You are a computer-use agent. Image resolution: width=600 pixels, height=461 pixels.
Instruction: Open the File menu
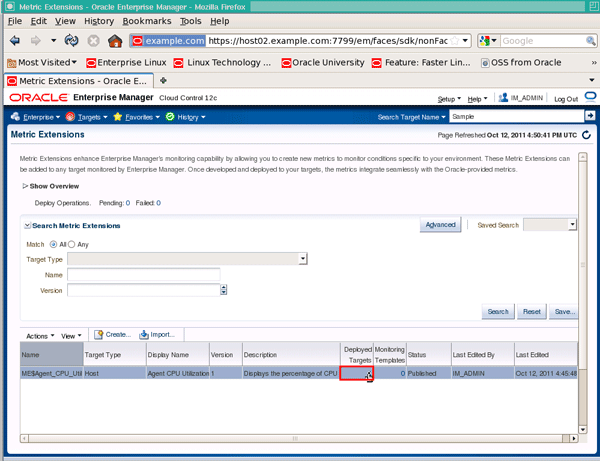(x=15, y=21)
